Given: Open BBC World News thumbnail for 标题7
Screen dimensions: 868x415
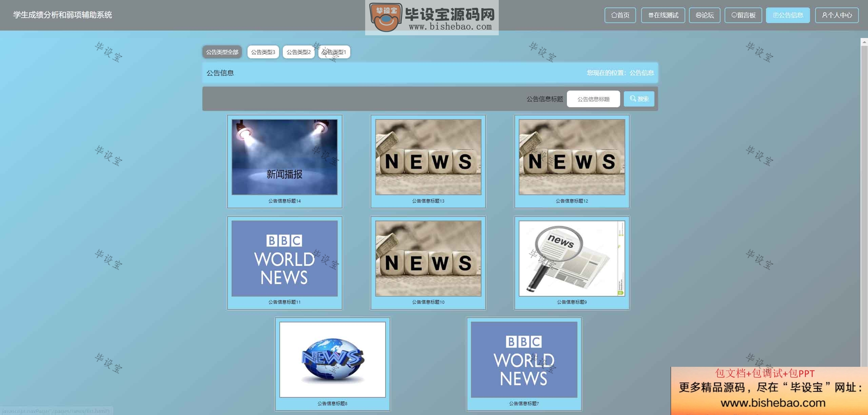Looking at the screenshot, I should click(524, 359).
